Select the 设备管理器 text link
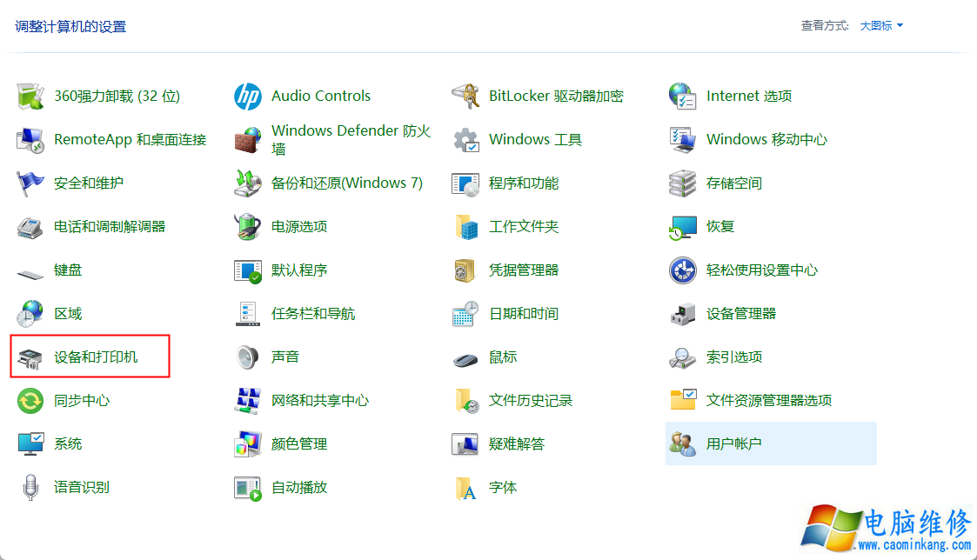This screenshot has height=560, width=977. coord(741,313)
